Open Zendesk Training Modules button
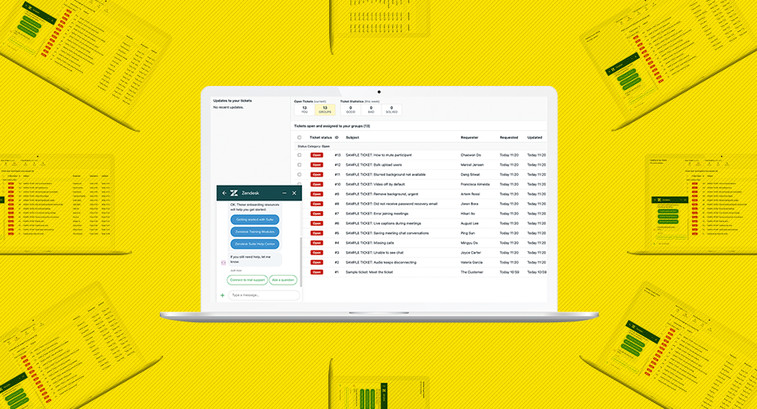Viewport: 757px width, 409px height. 255,232
